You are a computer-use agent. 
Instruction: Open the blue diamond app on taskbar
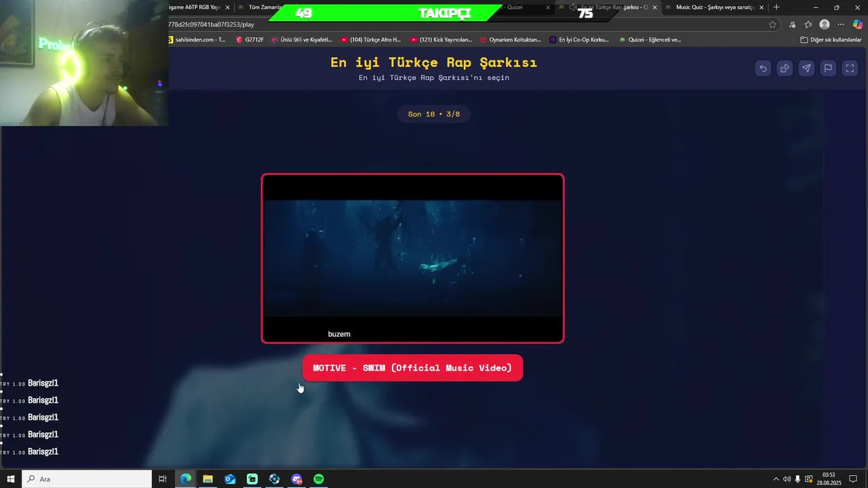(274, 479)
